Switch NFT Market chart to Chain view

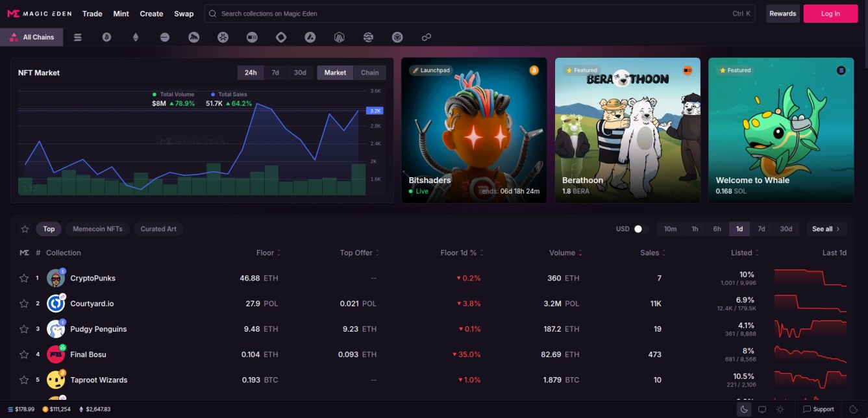(x=370, y=73)
